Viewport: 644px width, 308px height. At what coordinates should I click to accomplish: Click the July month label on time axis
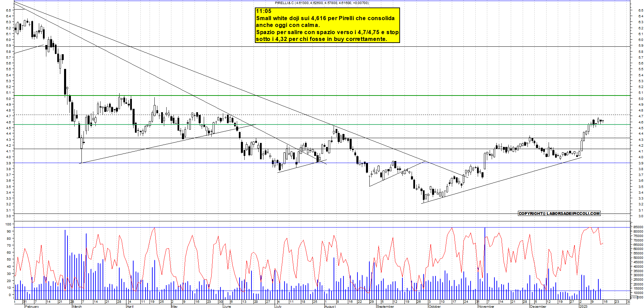[278, 306]
